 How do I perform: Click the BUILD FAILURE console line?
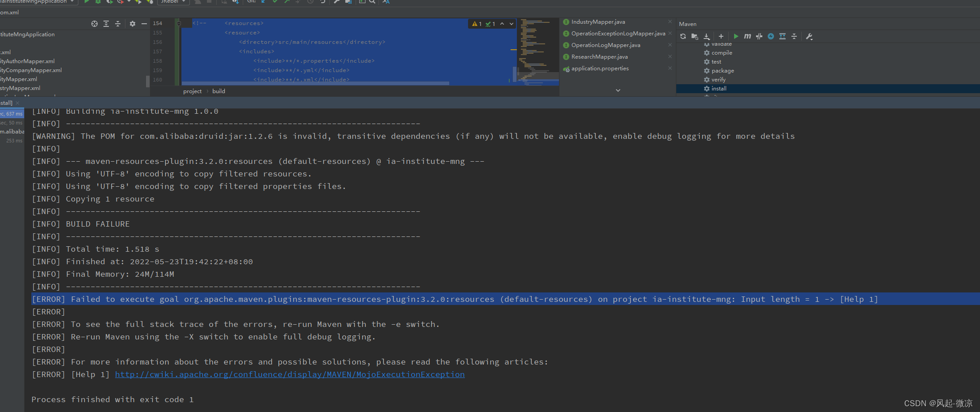81,224
